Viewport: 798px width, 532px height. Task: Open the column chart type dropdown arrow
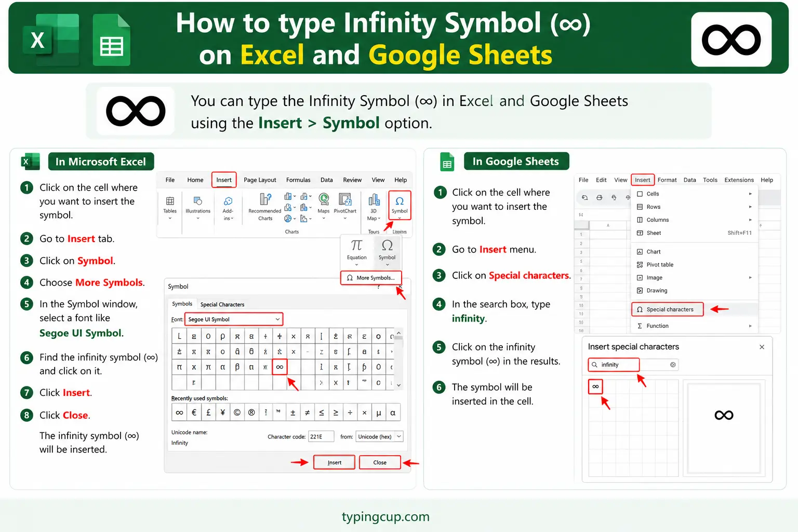295,196
